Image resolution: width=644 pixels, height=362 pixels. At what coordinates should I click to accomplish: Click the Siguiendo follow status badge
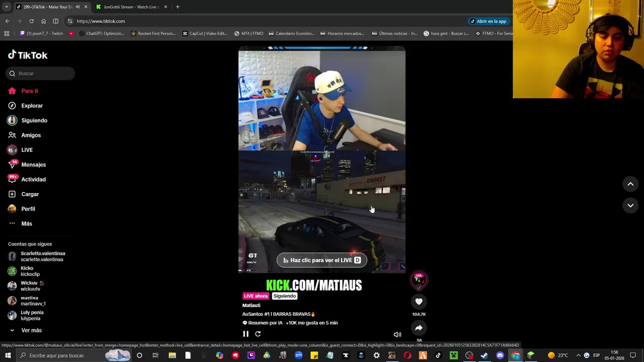(284, 296)
